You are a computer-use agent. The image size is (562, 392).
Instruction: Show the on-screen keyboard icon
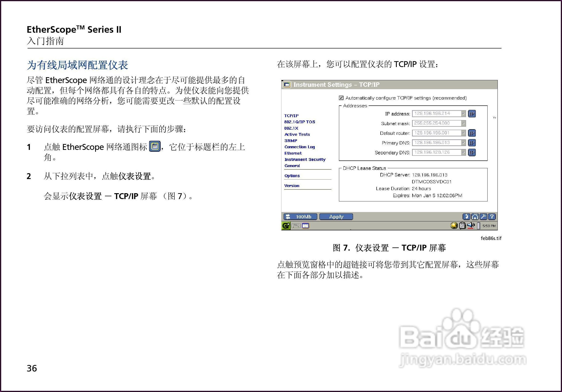click(296, 226)
